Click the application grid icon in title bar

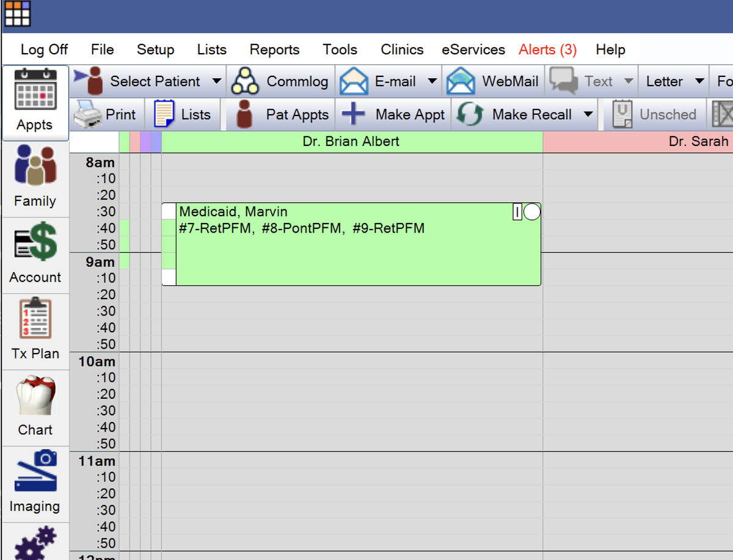tap(17, 13)
